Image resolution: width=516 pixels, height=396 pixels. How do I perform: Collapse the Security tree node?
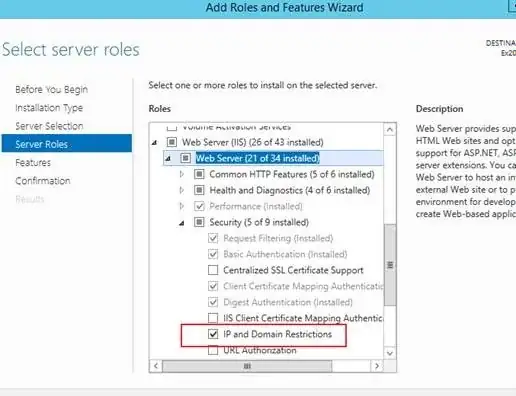point(182,223)
